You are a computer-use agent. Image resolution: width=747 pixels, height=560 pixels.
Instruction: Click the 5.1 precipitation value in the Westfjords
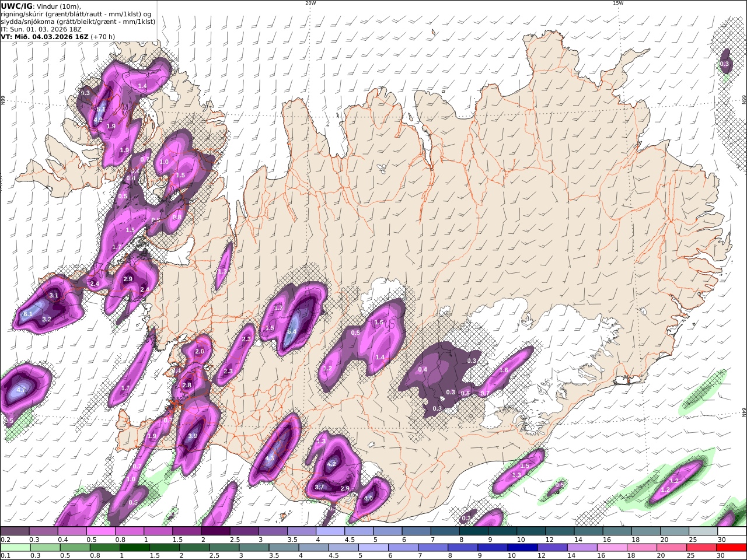(x=101, y=109)
